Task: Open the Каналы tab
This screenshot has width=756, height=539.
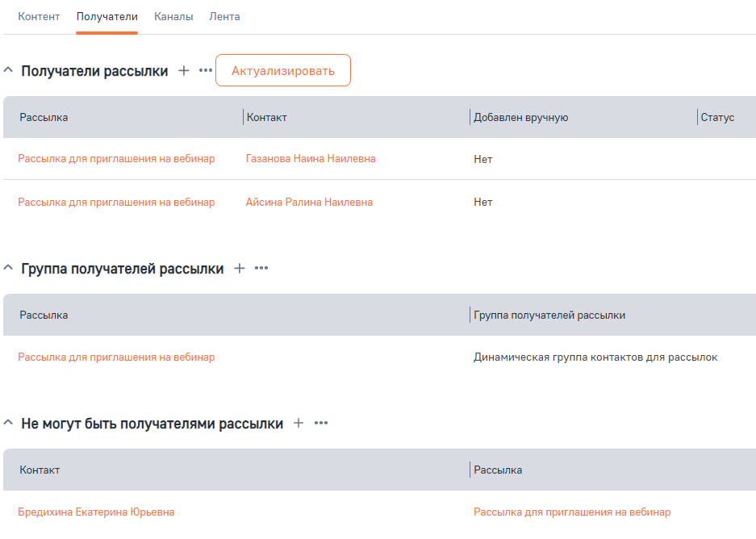Action: point(173,16)
